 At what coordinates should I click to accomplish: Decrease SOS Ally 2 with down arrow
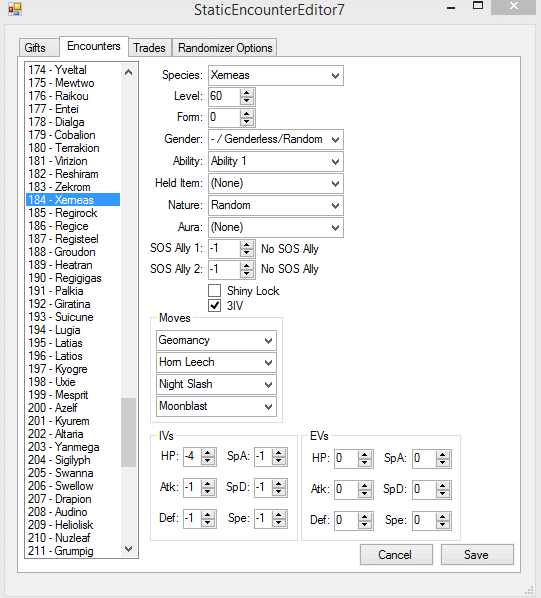click(x=247, y=273)
